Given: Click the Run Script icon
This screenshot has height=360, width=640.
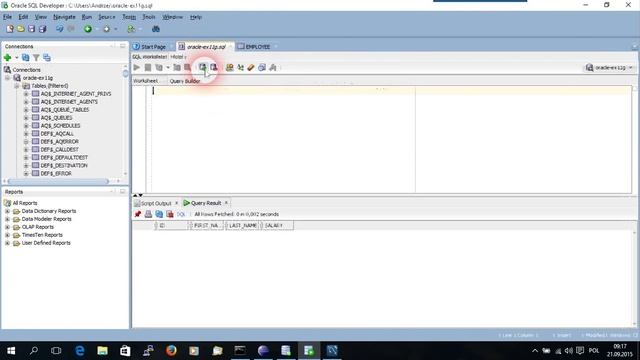Looking at the screenshot, I should [x=148, y=67].
